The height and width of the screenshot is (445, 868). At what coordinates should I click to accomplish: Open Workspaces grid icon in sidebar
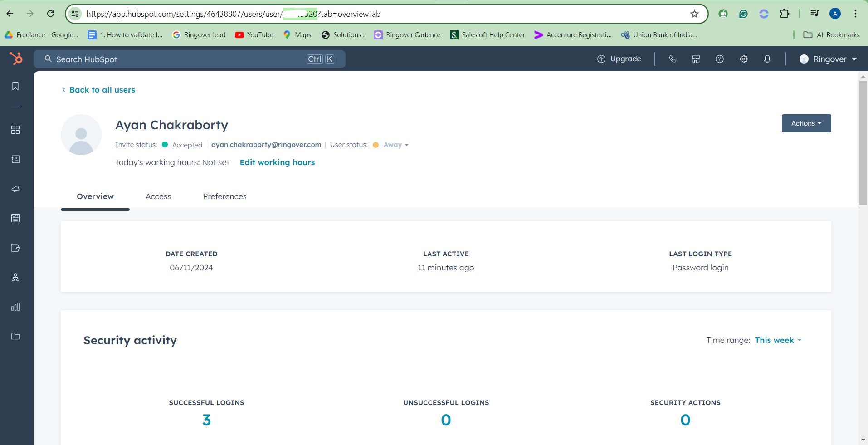click(15, 130)
